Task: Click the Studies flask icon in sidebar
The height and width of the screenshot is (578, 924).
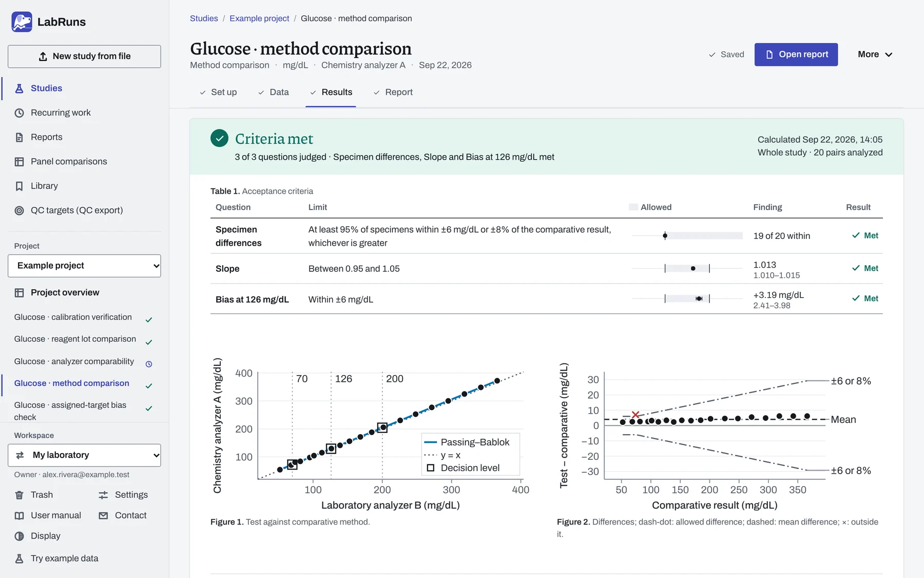Action: coord(19,88)
